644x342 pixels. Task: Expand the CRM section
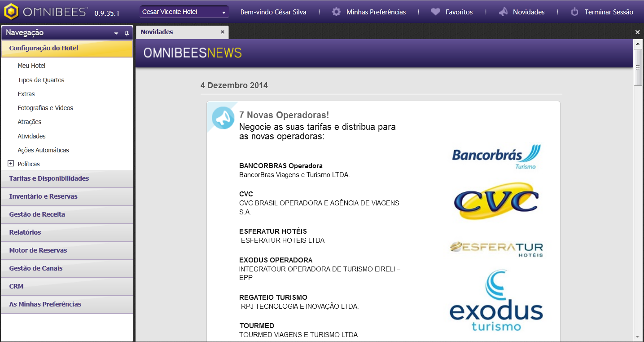pyautogui.click(x=67, y=286)
